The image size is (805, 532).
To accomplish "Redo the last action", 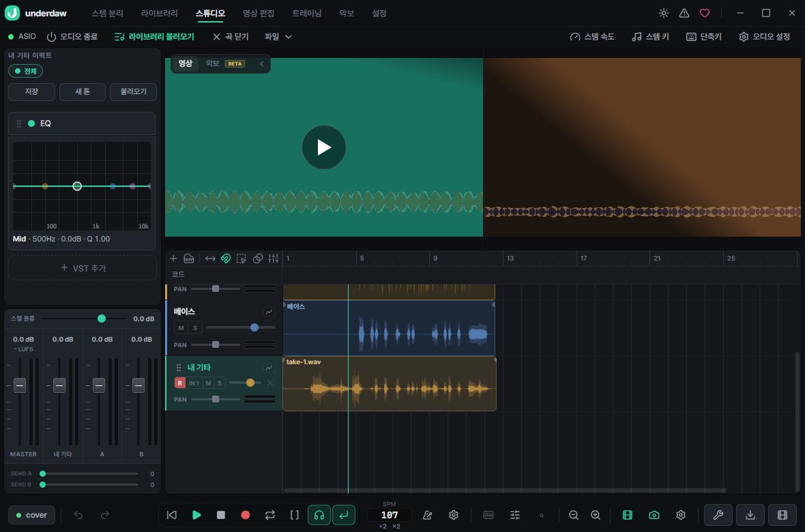I will [105, 515].
